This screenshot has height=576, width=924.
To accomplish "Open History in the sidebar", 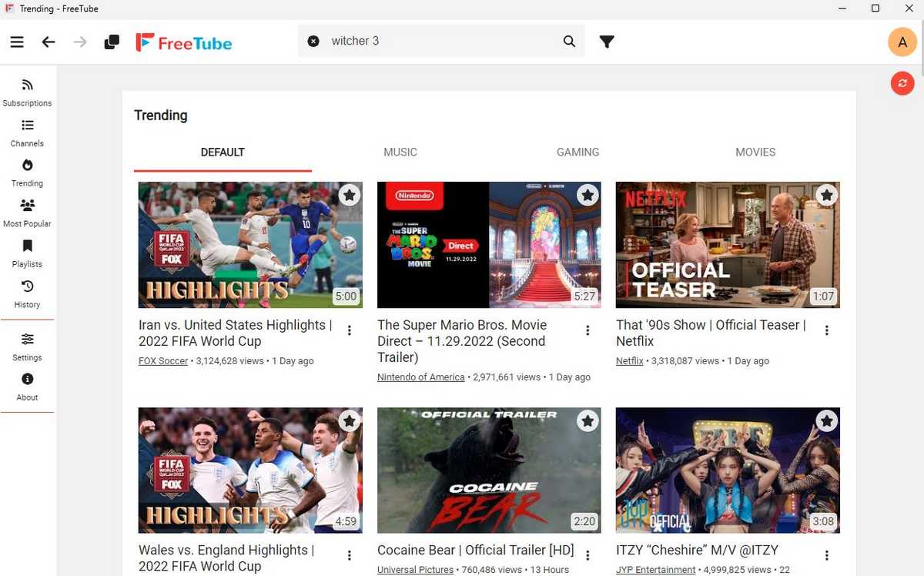I will click(x=27, y=294).
